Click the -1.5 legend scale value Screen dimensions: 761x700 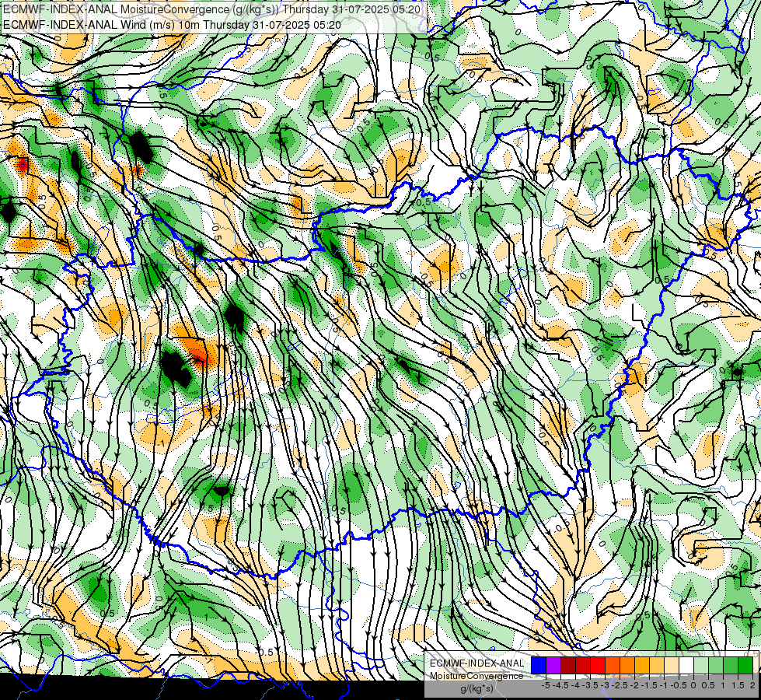click(x=649, y=685)
